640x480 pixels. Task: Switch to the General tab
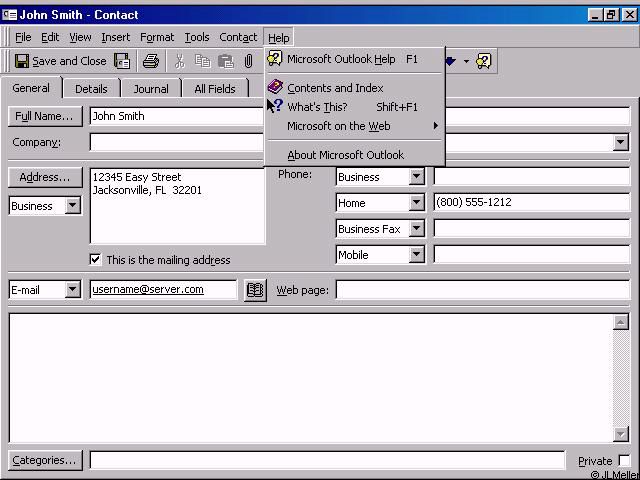pyautogui.click(x=31, y=88)
